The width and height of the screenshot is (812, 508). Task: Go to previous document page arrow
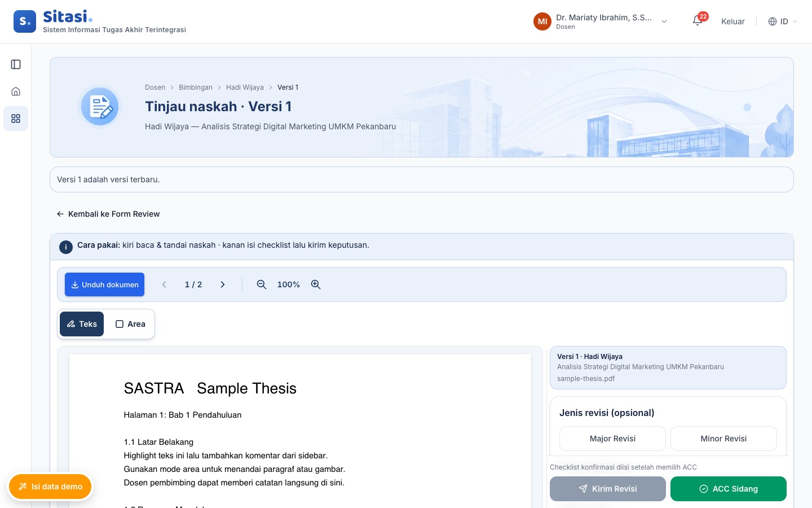(164, 284)
